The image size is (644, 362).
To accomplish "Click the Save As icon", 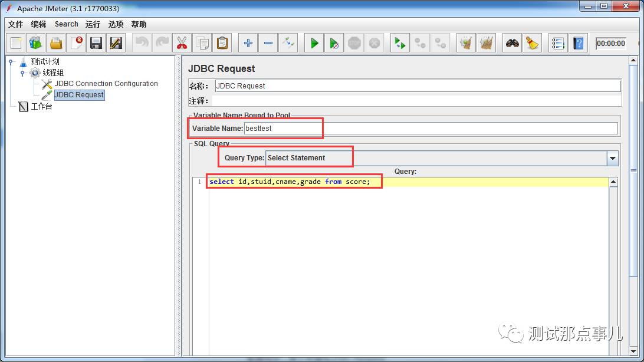I will point(116,42).
